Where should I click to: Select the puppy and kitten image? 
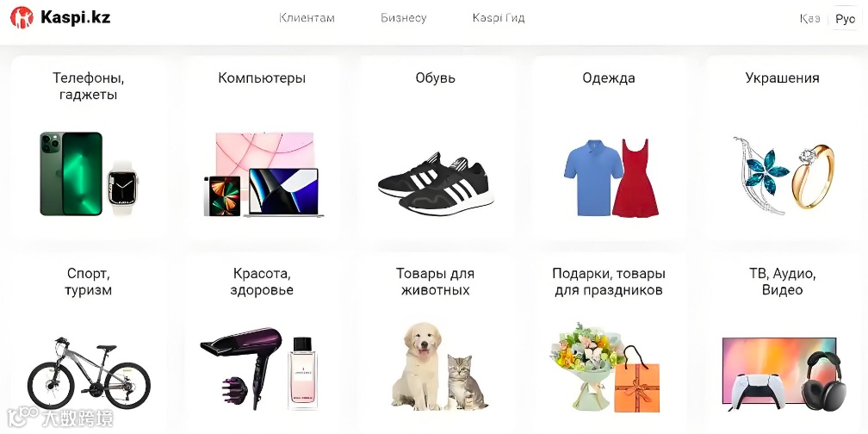click(x=439, y=367)
